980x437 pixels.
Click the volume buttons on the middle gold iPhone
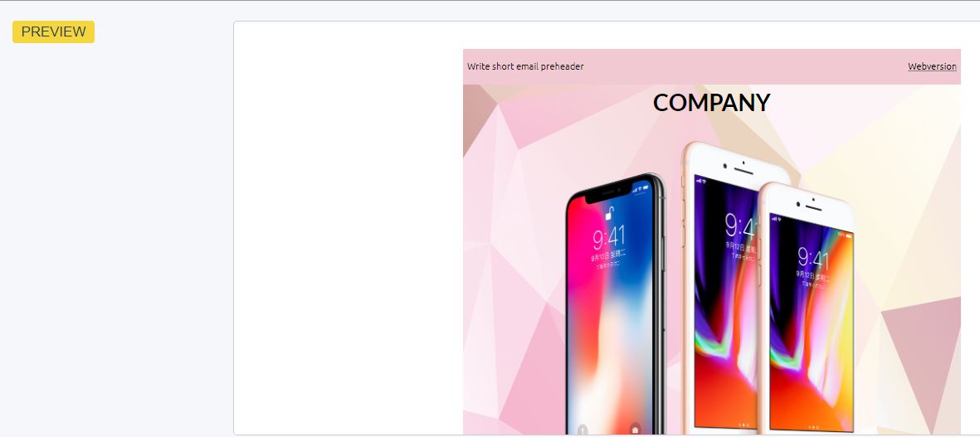coord(683,224)
